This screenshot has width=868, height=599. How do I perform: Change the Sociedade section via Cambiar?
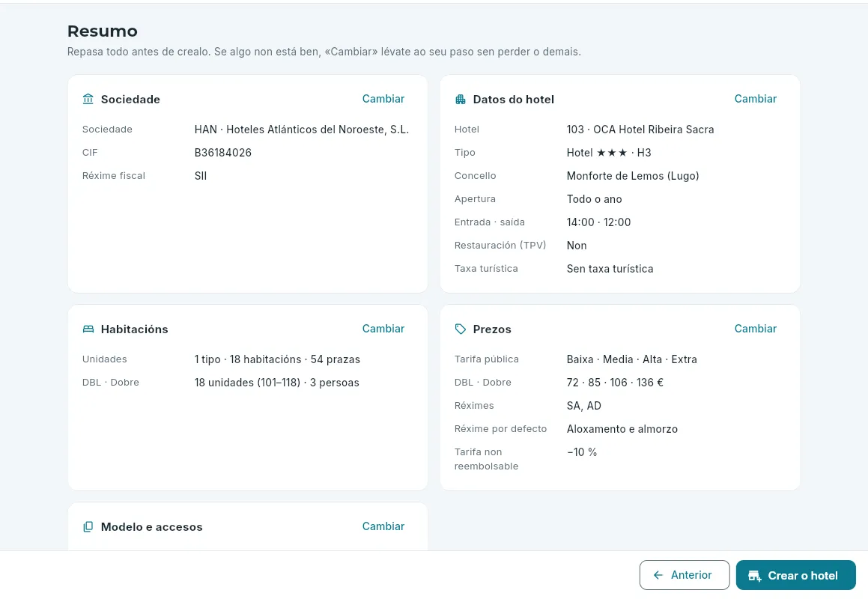[383, 99]
